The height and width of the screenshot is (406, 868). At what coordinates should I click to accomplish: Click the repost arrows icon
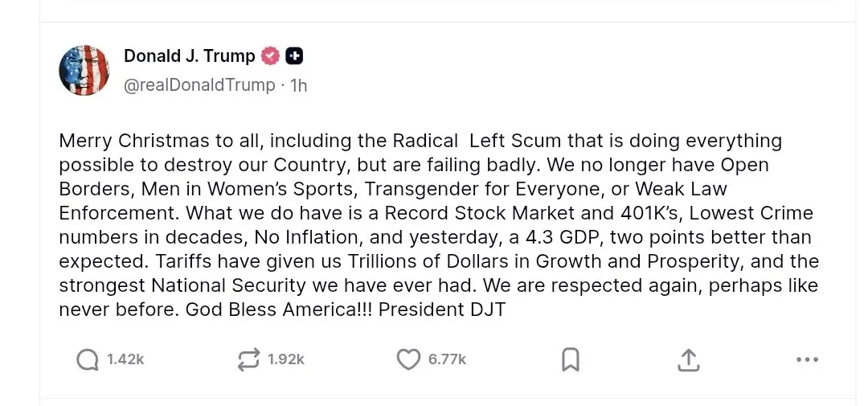tap(249, 360)
